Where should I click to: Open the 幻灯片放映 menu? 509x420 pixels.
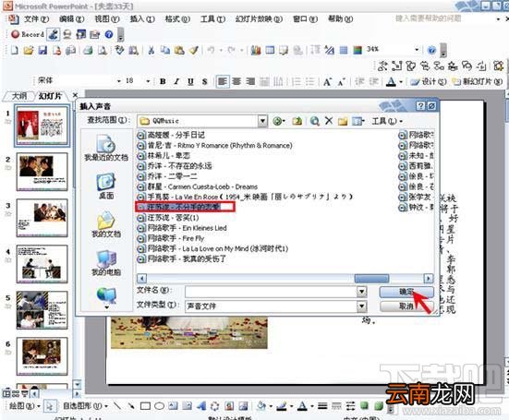259,19
